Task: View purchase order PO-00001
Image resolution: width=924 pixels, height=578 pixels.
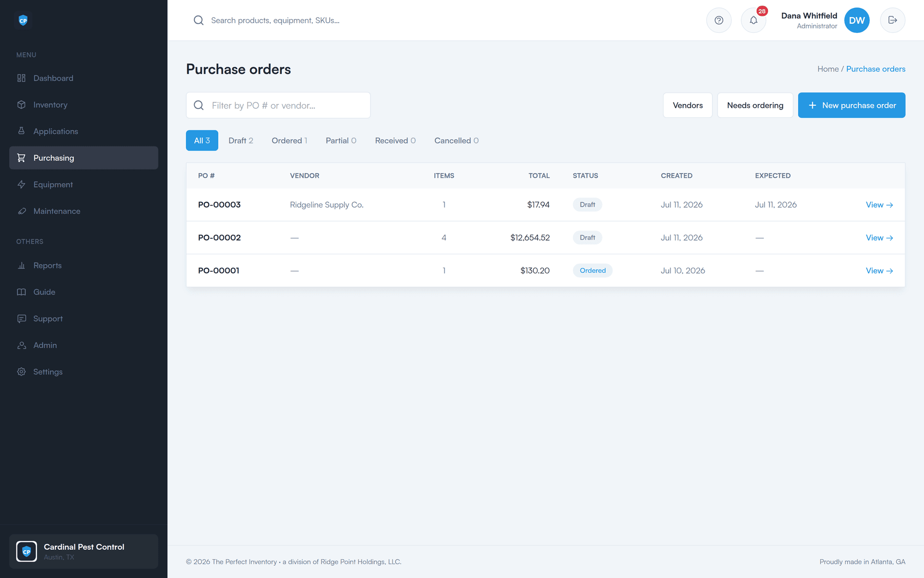Action: pyautogui.click(x=879, y=271)
